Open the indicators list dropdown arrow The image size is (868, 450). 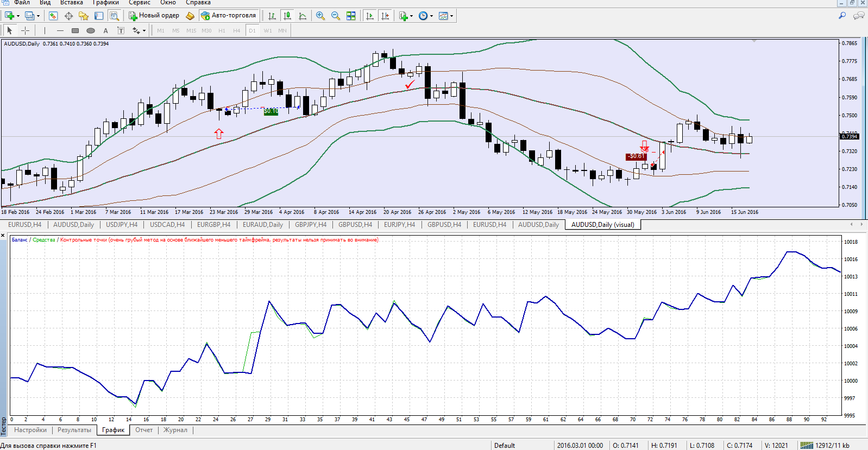(x=412, y=16)
